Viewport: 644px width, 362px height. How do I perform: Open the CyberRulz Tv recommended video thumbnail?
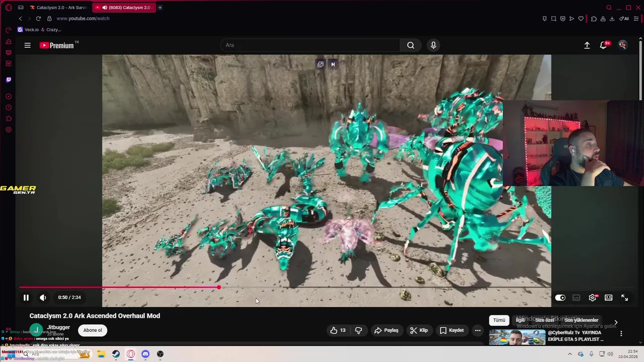(x=517, y=337)
